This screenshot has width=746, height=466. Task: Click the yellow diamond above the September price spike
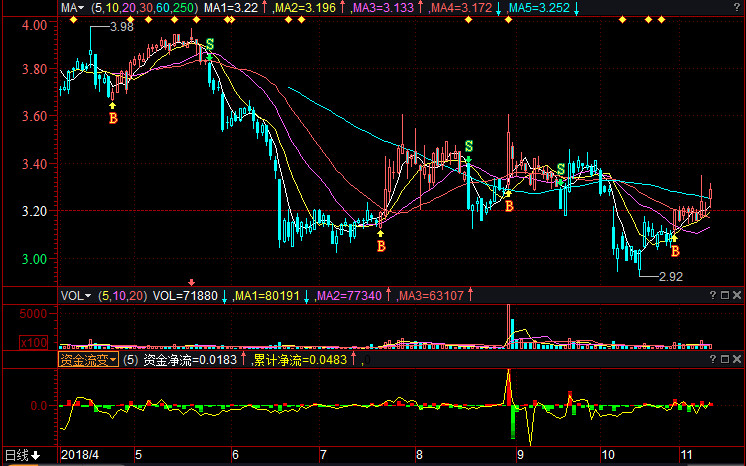coord(509,20)
